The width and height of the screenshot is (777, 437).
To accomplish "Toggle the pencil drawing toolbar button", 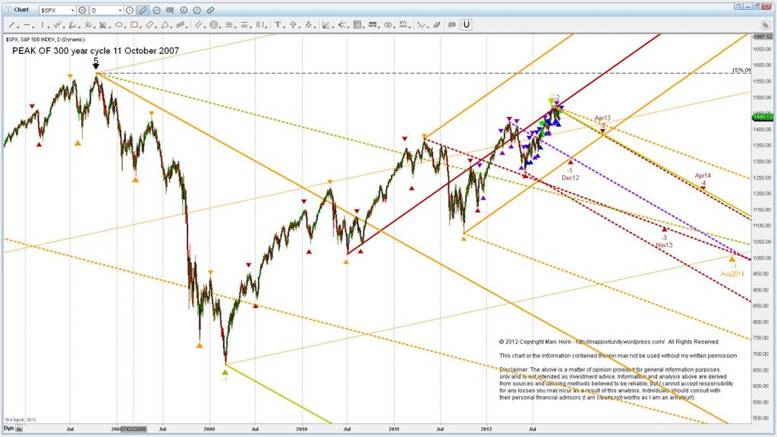I will point(143,10).
